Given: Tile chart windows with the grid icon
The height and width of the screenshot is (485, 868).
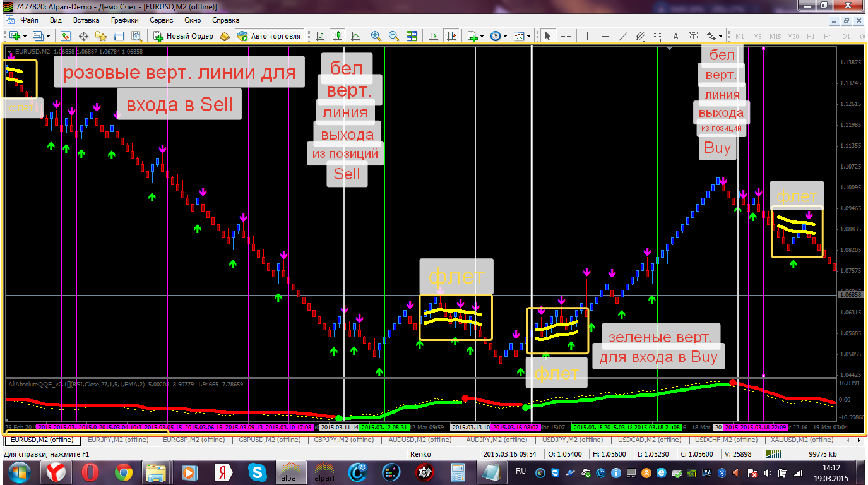Looking at the screenshot, I should [x=412, y=36].
